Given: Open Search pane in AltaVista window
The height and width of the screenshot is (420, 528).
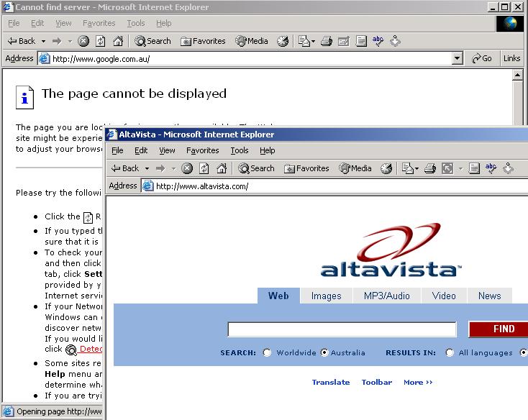Looking at the screenshot, I should 256,168.
